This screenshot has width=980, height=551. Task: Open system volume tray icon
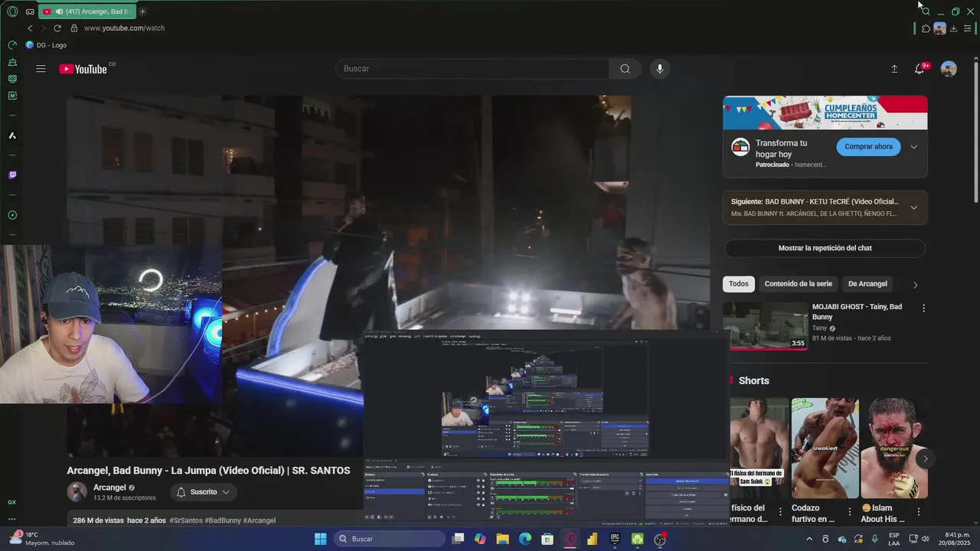[925, 540]
